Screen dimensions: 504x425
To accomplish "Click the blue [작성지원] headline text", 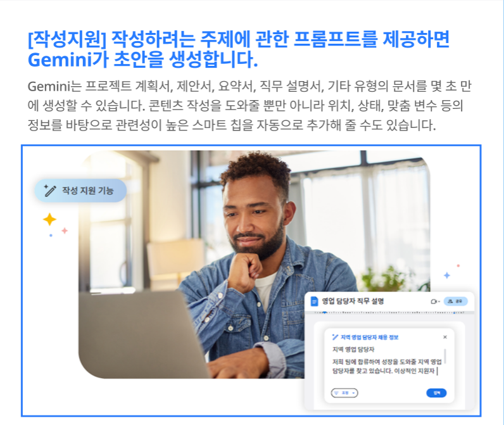I will (239, 49).
